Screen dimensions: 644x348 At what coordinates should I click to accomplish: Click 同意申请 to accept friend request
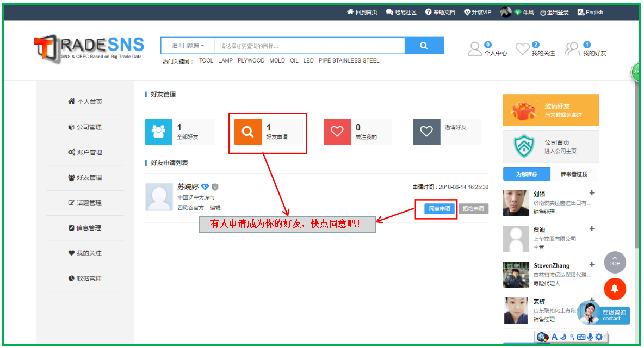click(439, 209)
